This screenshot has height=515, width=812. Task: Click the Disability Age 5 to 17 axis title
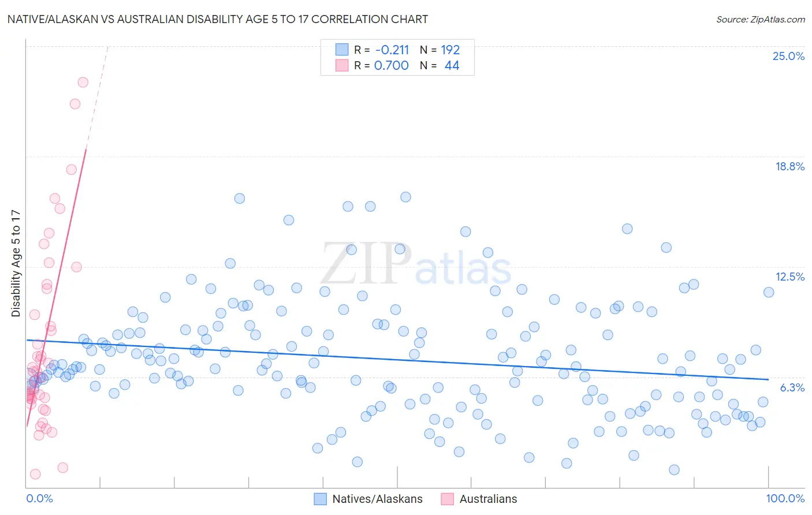coord(16,263)
